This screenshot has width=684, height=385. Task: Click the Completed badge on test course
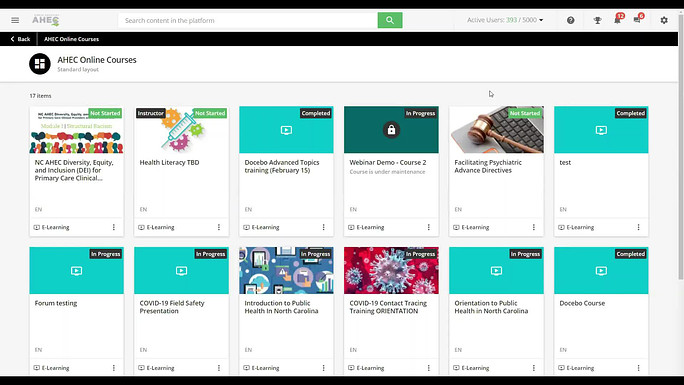[631, 113]
